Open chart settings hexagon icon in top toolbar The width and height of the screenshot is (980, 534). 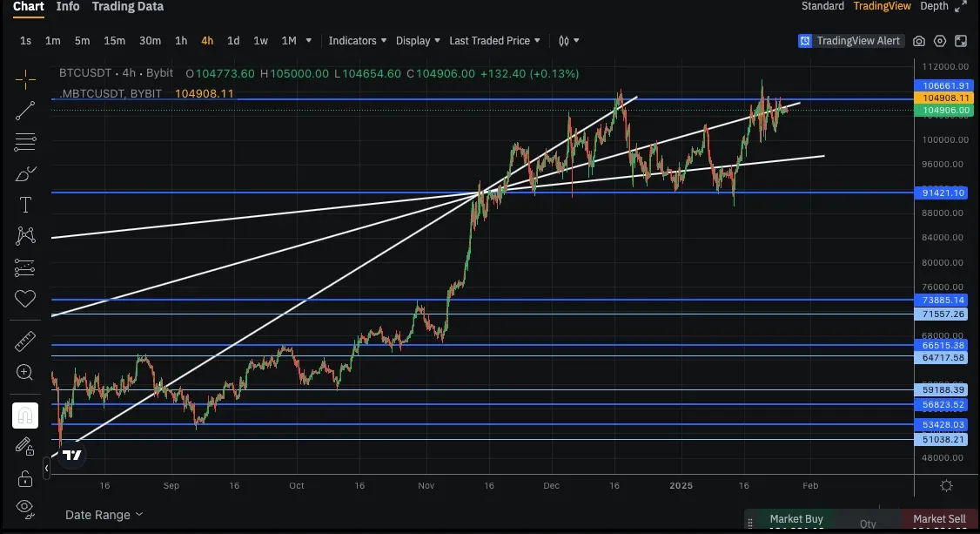(x=940, y=41)
